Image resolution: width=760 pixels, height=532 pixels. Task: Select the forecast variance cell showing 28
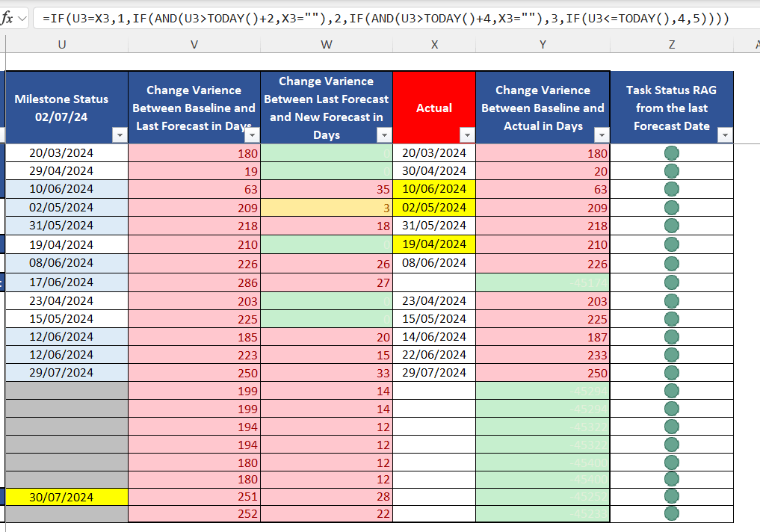pos(327,497)
